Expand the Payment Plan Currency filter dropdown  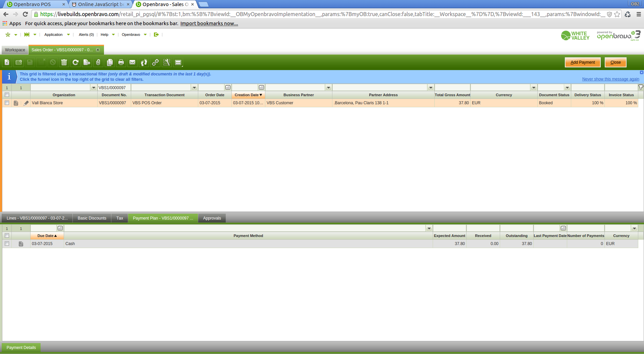coord(634,228)
